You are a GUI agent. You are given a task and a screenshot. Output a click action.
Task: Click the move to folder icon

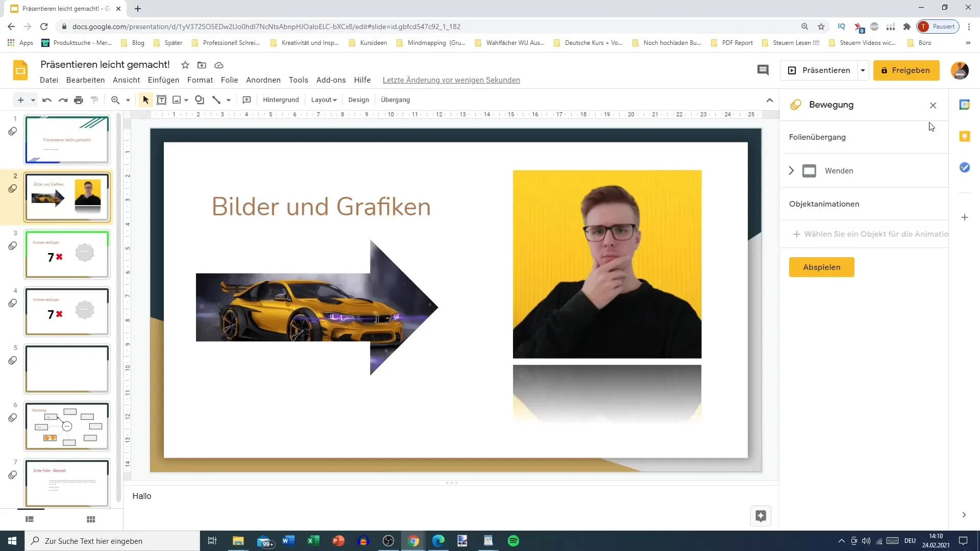[202, 65]
